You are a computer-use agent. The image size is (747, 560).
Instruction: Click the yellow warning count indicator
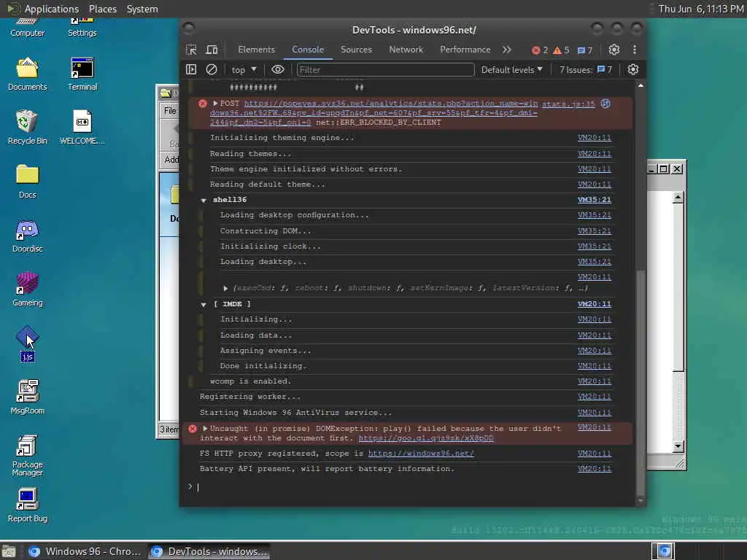point(561,50)
